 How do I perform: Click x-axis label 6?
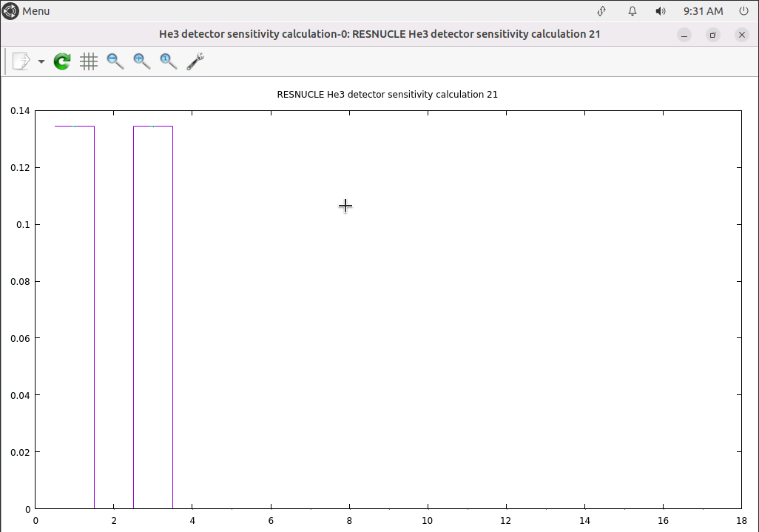[x=271, y=521]
